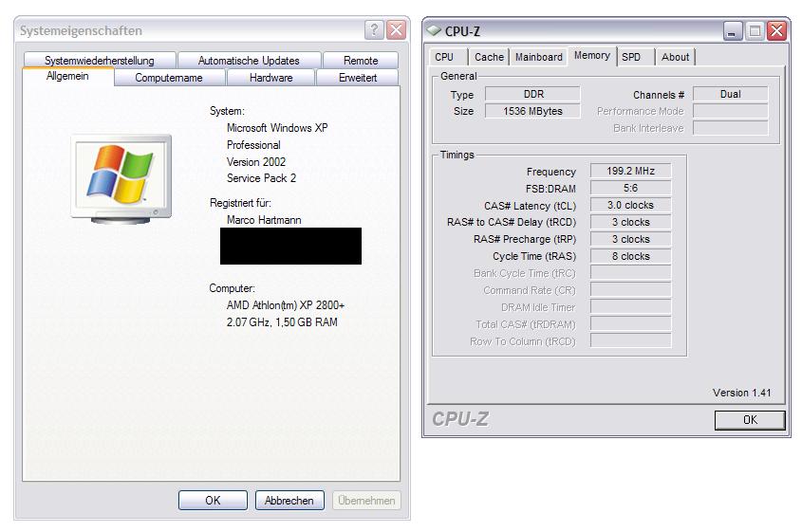Click the text AMD Athlon(tm) XP 2800+
Viewport: 802px width, 532px height.
286,305
